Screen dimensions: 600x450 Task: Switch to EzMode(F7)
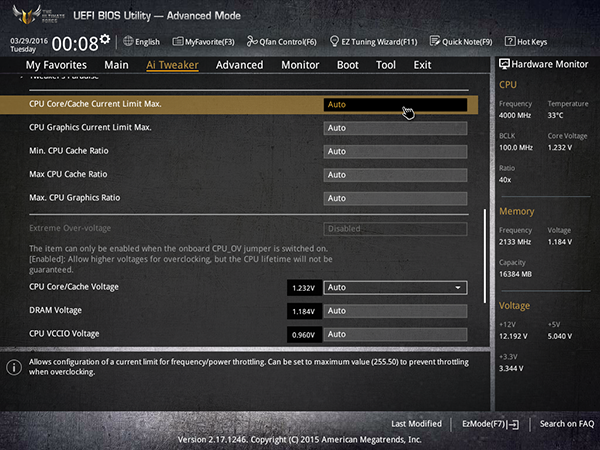tap(484, 424)
